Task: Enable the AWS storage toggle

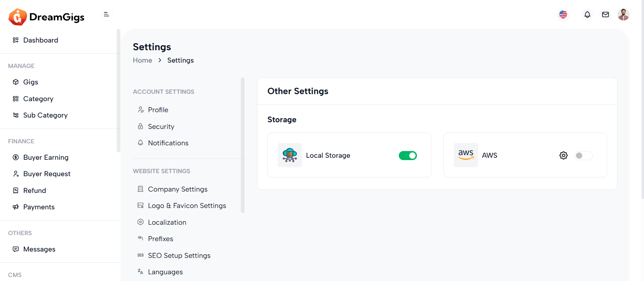Action: (x=583, y=155)
